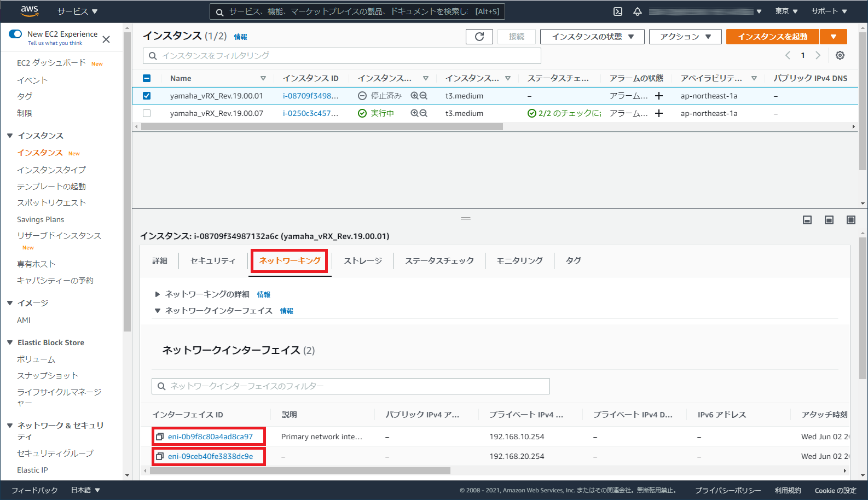Viewport: 868px width, 500px height.
Task: Sort by availability zone column arrow
Action: coord(754,78)
